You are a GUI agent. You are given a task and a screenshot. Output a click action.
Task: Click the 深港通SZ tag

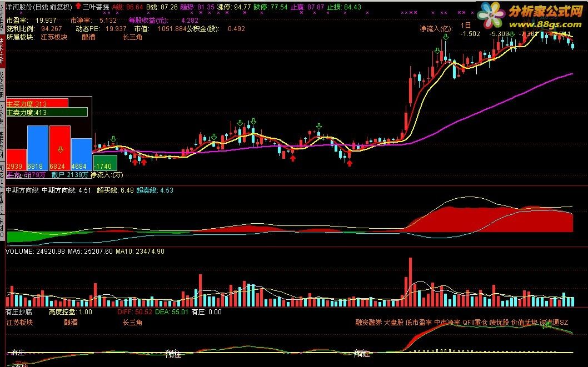click(x=554, y=322)
